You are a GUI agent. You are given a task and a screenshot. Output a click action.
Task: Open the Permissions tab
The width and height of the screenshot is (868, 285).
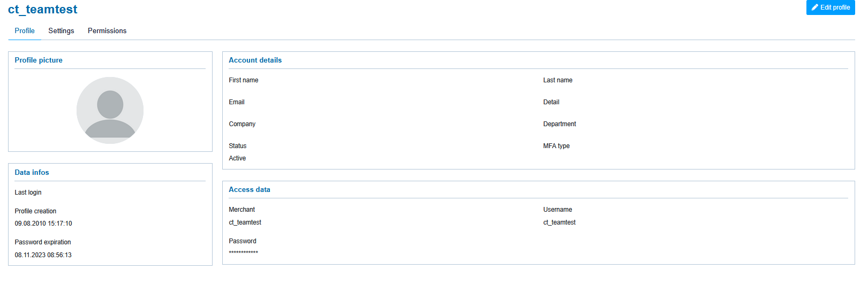click(107, 31)
